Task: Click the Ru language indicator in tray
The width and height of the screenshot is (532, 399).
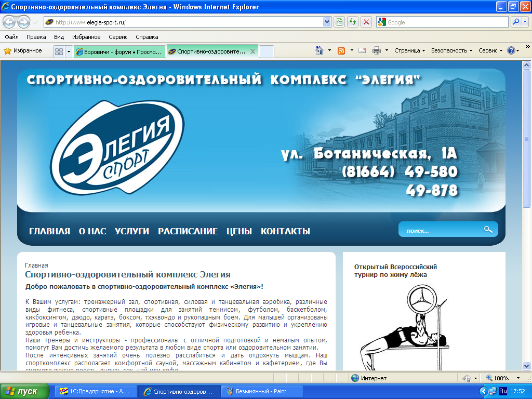Action: pyautogui.click(x=503, y=391)
